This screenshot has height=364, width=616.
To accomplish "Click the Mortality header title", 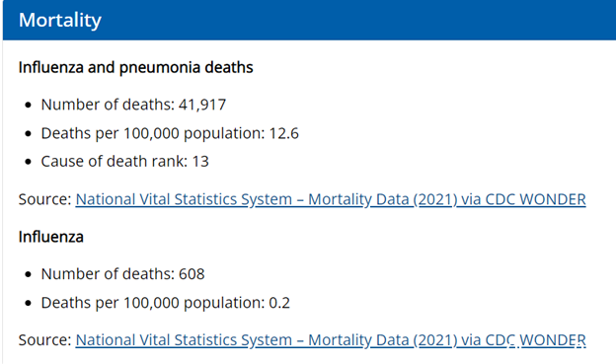I will tap(59, 20).
